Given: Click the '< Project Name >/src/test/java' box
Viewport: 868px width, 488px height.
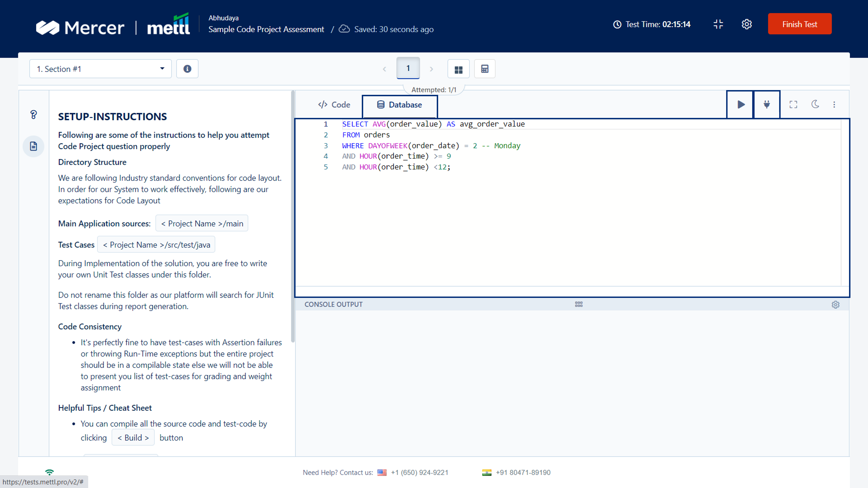Looking at the screenshot, I should [x=156, y=244].
